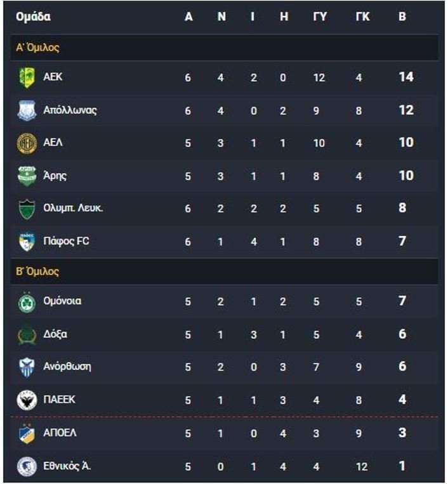Click the Ομόνοια clover logo
Screen dimensions: 448x484
point(27,301)
